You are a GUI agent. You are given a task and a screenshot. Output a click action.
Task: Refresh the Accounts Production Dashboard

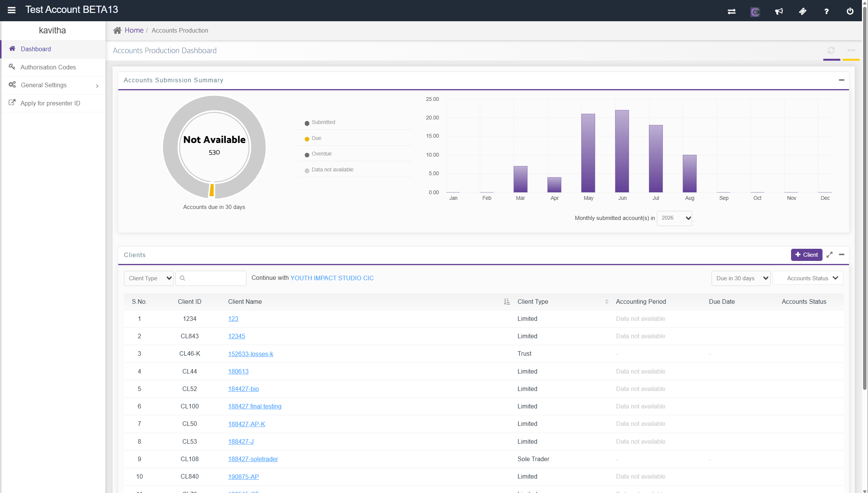tap(831, 50)
